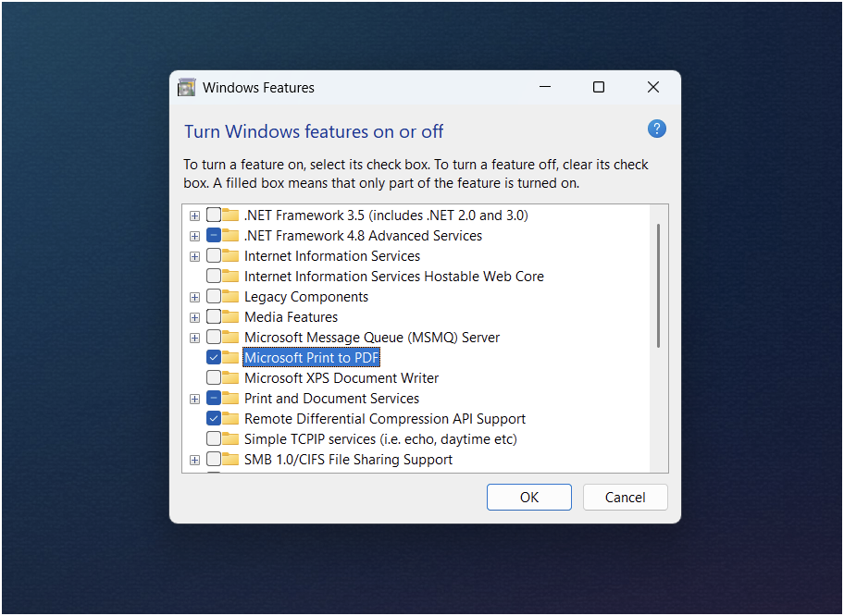Viewport: 844px width, 616px height.
Task: Select Microsoft XPS Document Writer label
Action: (341, 378)
